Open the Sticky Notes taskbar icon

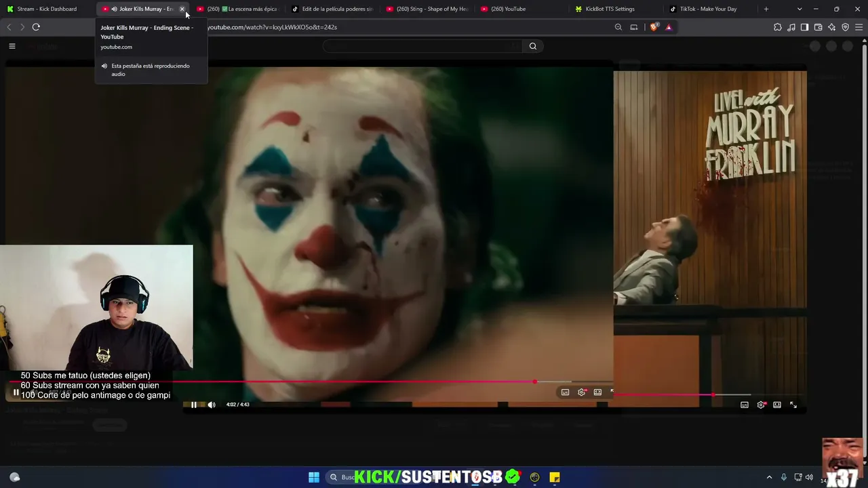tap(555, 477)
